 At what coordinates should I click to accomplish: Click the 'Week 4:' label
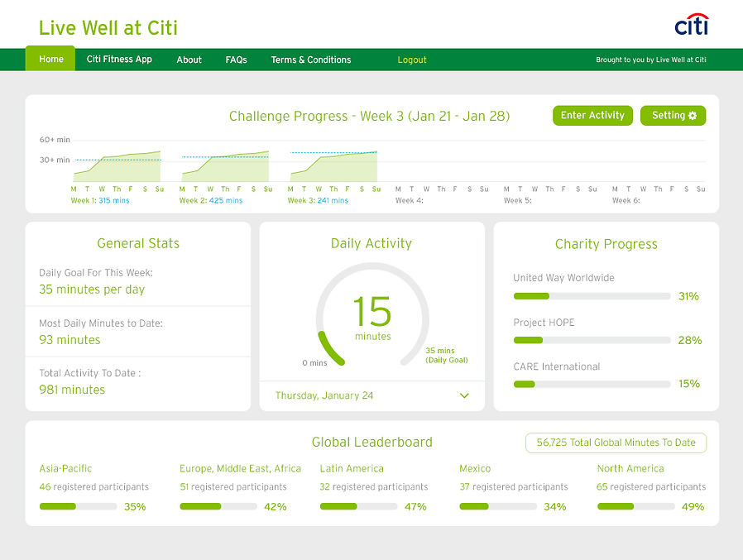pos(410,200)
